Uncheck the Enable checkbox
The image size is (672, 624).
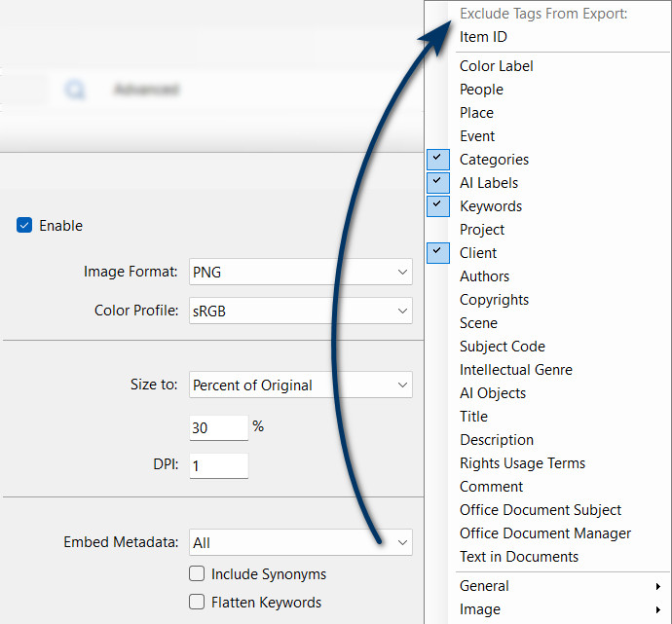tap(25, 226)
